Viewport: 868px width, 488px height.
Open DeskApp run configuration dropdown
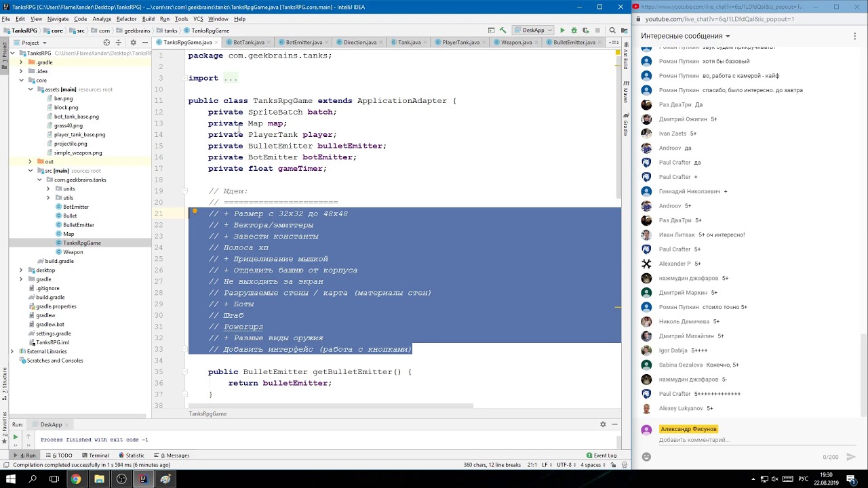click(x=534, y=30)
